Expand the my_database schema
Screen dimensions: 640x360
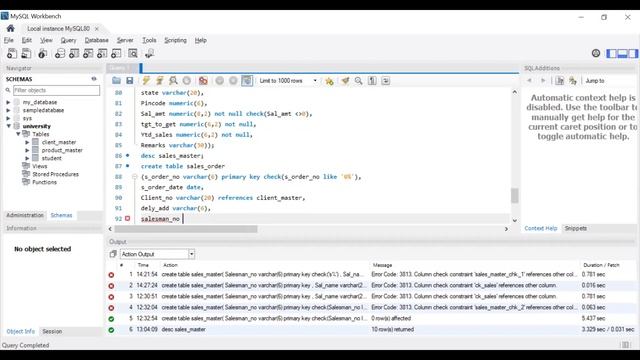point(9,102)
